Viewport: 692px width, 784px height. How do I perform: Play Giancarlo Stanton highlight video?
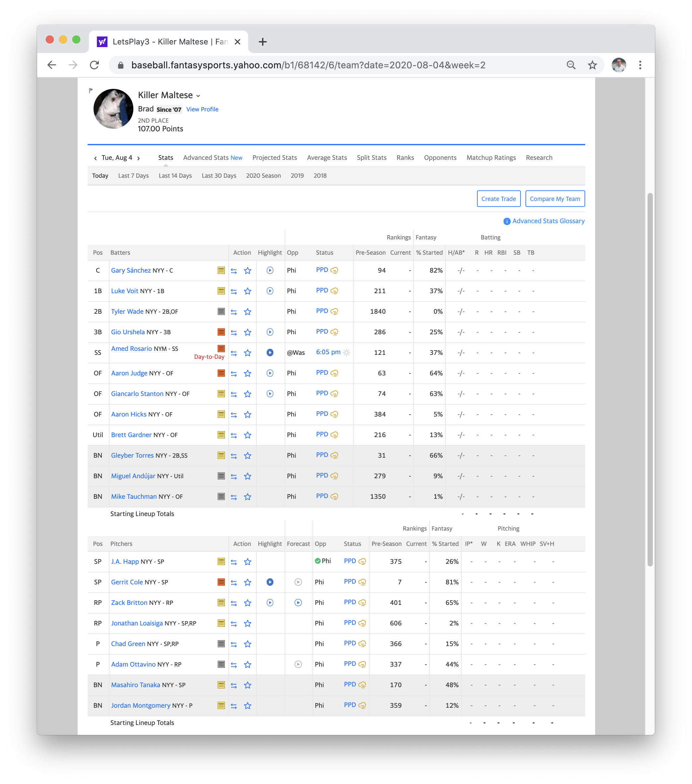click(270, 394)
